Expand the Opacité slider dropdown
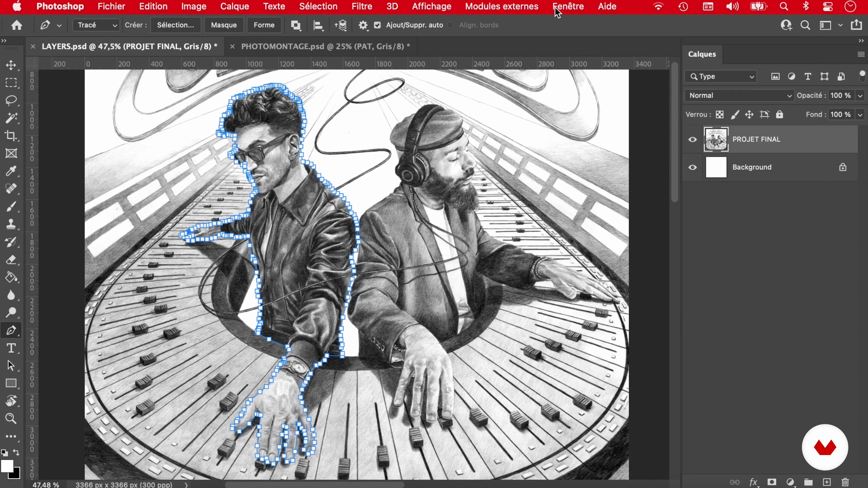 pyautogui.click(x=860, y=96)
